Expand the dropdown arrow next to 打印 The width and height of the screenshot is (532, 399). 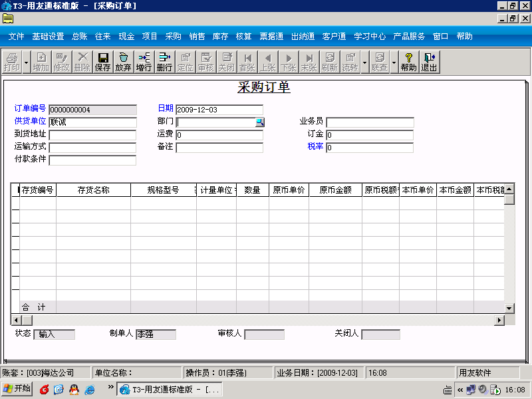click(x=27, y=62)
